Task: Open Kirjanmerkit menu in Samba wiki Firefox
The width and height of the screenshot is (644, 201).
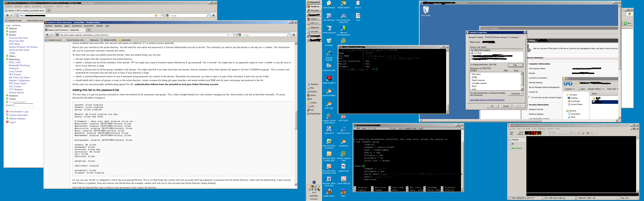Action: point(89,26)
